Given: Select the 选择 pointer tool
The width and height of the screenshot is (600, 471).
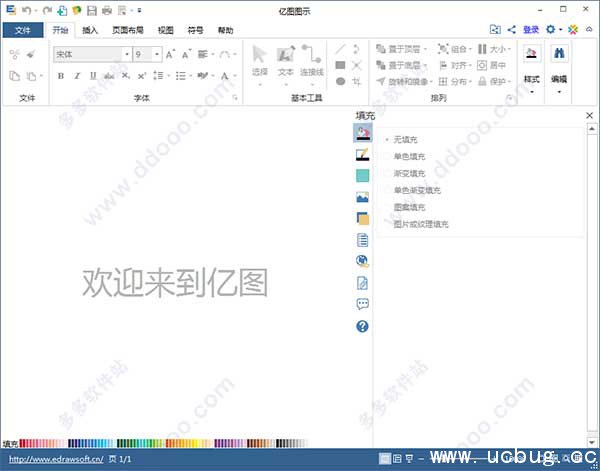Looking at the screenshot, I should click(260, 60).
